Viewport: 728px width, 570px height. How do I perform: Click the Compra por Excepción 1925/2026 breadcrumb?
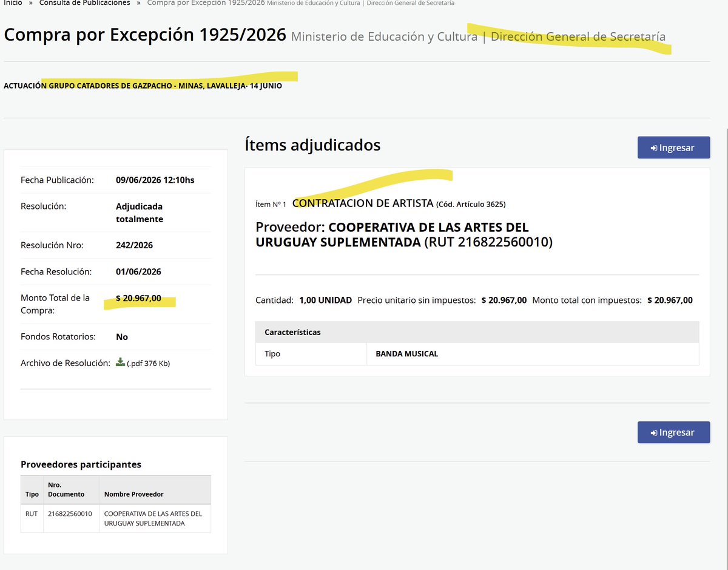206,3
